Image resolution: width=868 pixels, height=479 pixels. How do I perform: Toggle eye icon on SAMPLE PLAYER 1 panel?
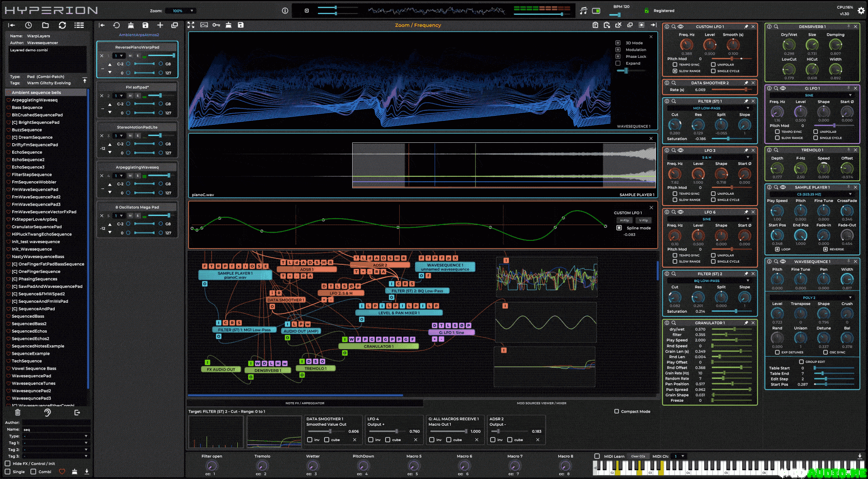point(783,187)
